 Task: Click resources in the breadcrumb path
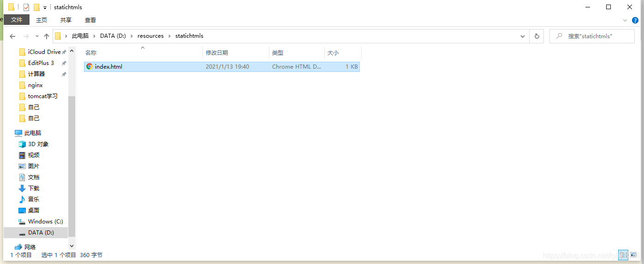tap(150, 36)
